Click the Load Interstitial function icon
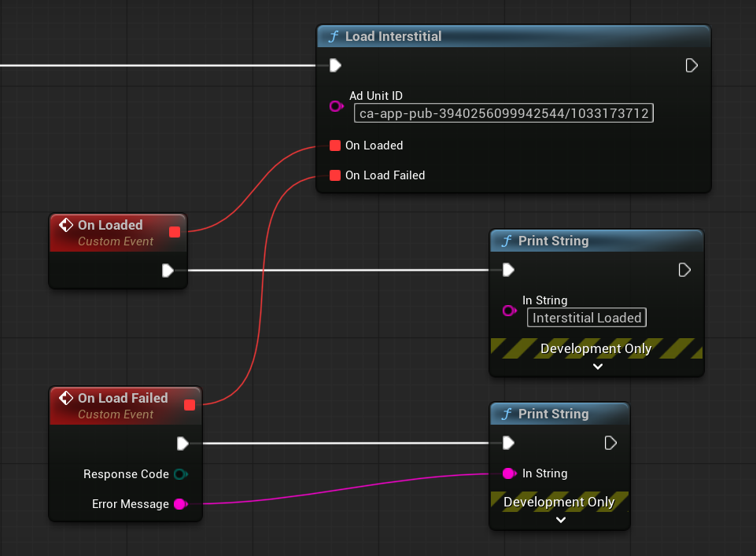This screenshot has height=556, width=756. 334,37
